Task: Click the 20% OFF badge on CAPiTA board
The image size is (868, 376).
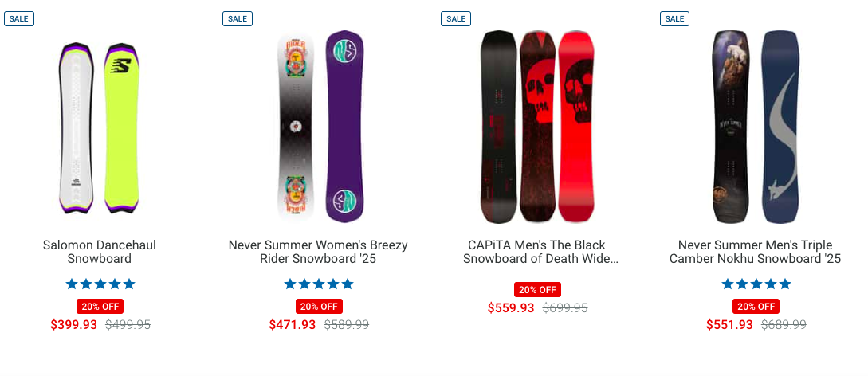Action: pyautogui.click(x=537, y=290)
